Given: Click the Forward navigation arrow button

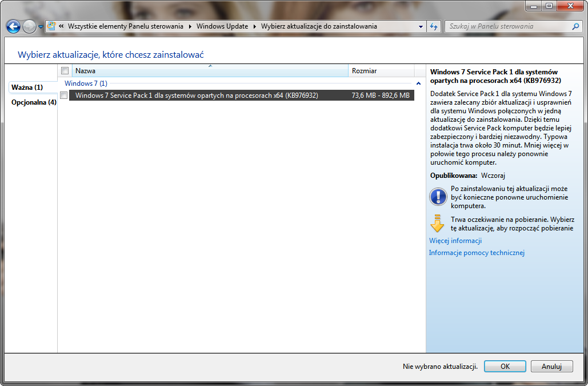Looking at the screenshot, I should tap(29, 26).
